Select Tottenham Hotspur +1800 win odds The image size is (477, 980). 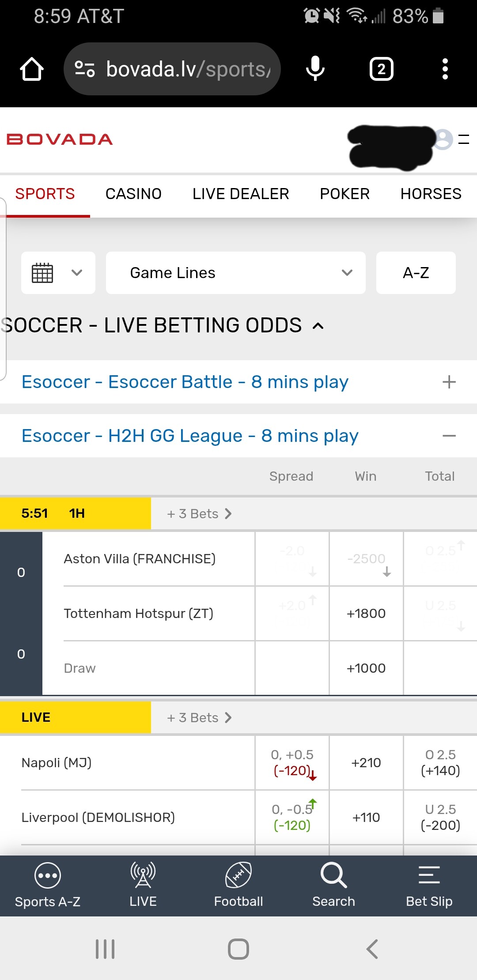pos(366,614)
